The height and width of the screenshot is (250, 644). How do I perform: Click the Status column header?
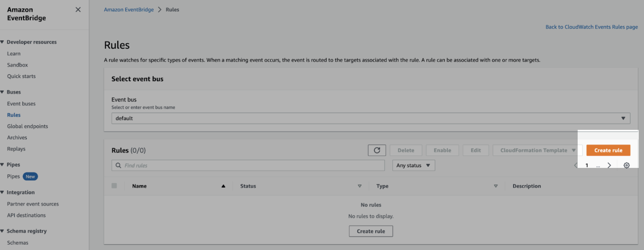248,186
